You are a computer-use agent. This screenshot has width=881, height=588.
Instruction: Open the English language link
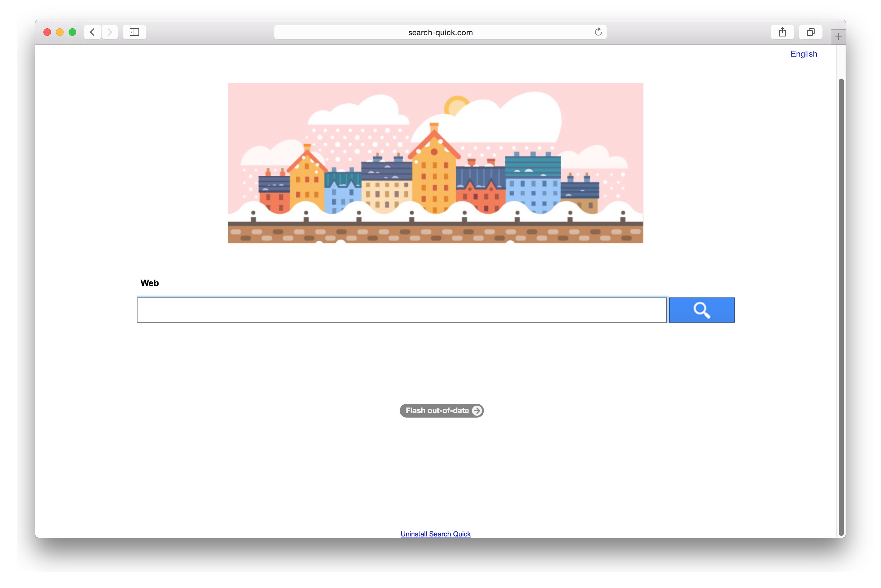point(804,54)
